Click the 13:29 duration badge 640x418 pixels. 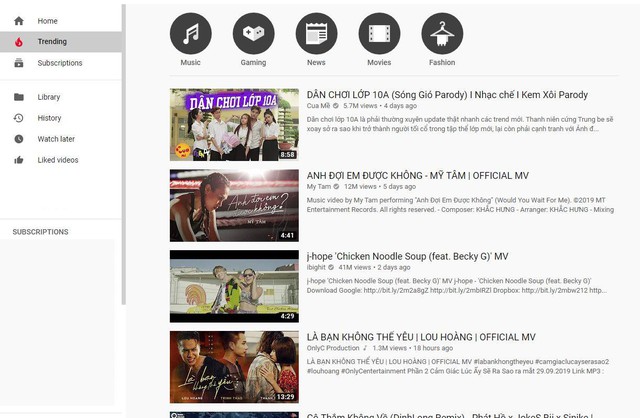(286, 397)
